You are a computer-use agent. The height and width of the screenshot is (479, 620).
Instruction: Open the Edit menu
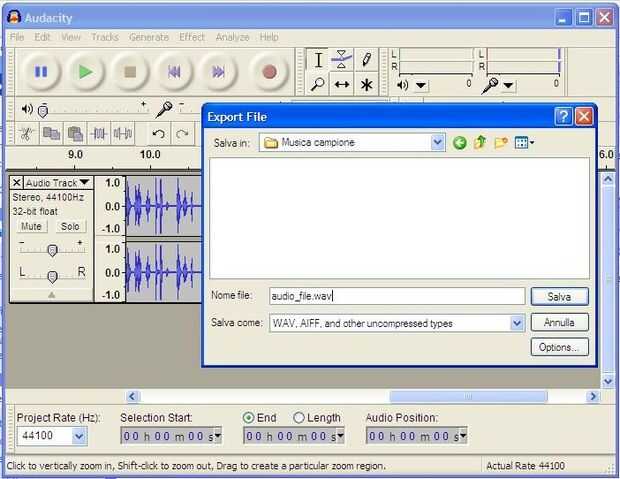pos(42,37)
